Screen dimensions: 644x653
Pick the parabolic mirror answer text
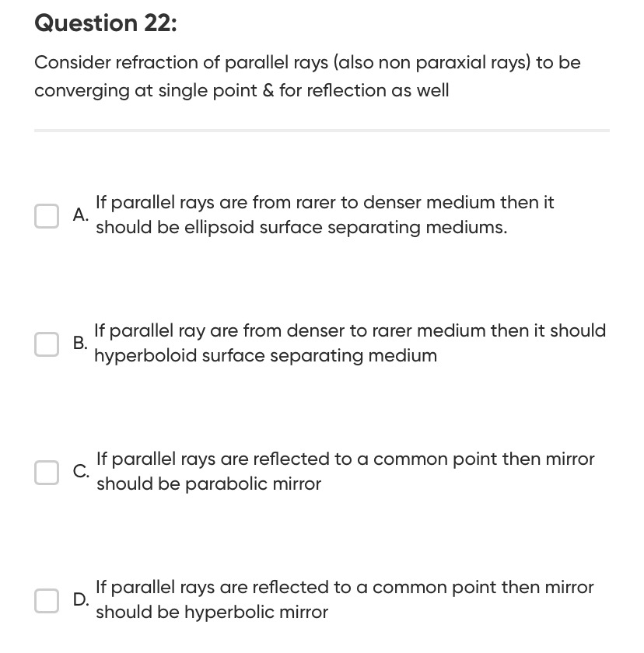345,471
